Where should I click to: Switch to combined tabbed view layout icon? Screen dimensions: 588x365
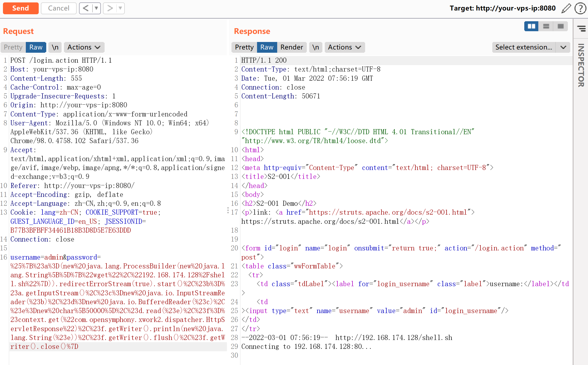coord(561,26)
